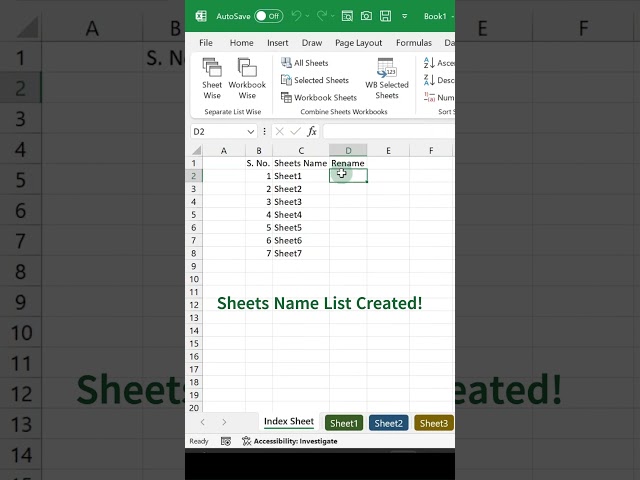This screenshot has width=640, height=480.
Task: Click the Select All corner triangle
Action: (x=196, y=151)
